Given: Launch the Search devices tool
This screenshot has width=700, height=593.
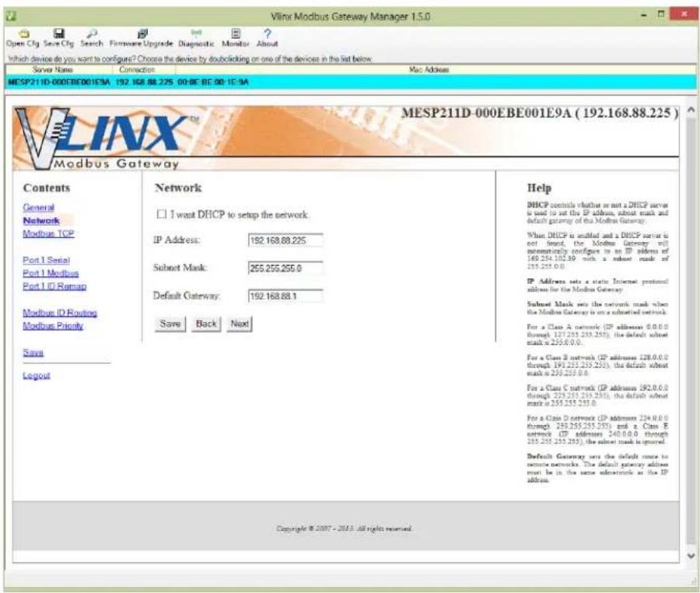Looking at the screenshot, I should click(x=92, y=38).
